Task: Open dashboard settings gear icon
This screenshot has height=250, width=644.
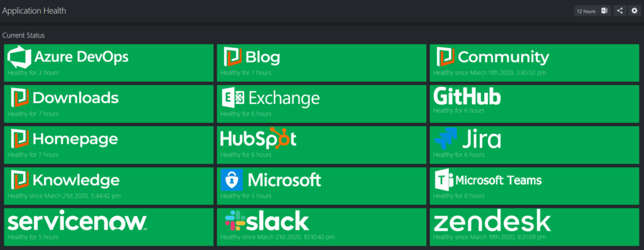Action: pyautogui.click(x=634, y=11)
